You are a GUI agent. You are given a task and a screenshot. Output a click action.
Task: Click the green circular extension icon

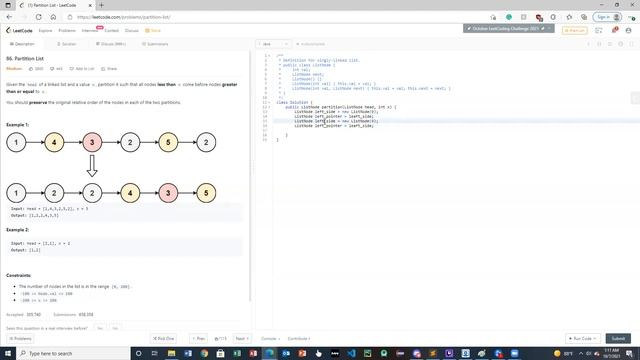tap(509, 17)
